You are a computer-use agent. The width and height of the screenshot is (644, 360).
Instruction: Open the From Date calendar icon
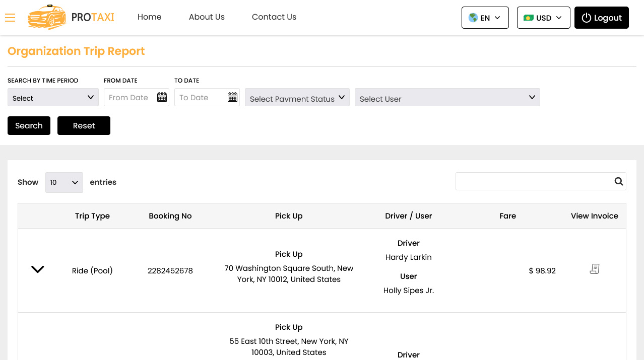(162, 97)
